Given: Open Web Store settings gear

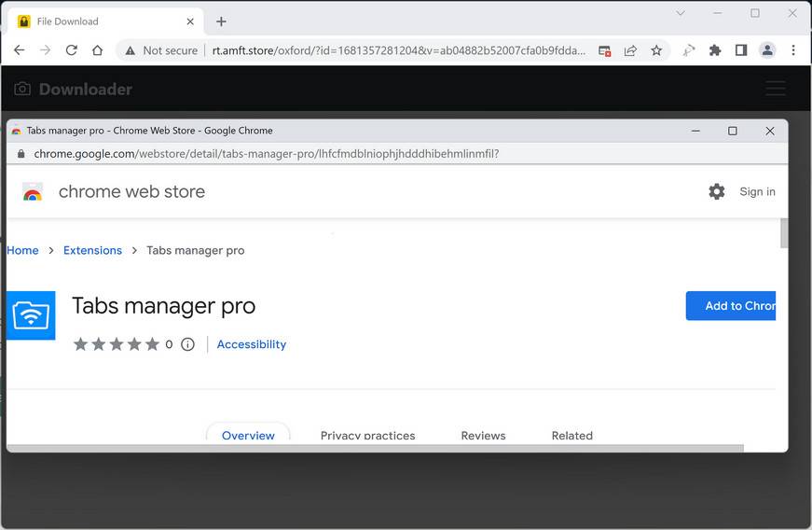Looking at the screenshot, I should (717, 191).
